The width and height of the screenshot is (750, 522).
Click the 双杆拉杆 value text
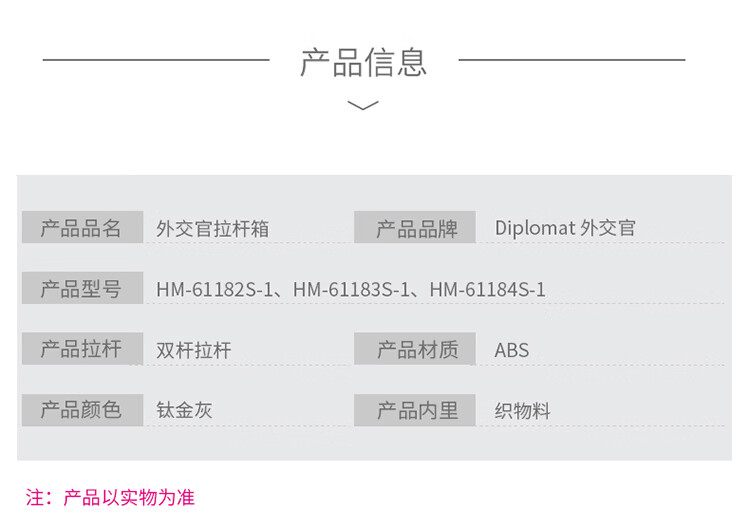[193, 351]
